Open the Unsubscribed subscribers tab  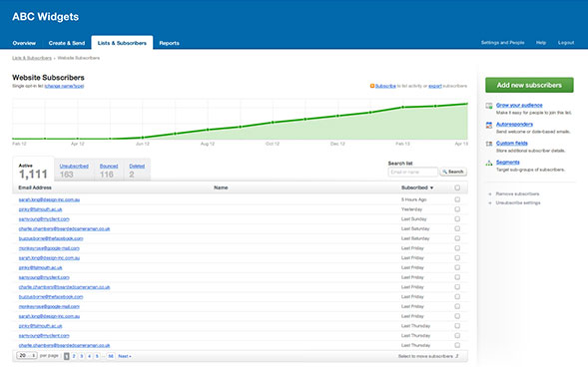coord(74,166)
